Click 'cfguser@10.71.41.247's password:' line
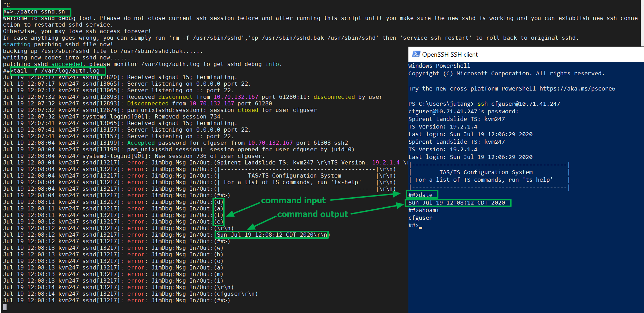 [x=463, y=111]
